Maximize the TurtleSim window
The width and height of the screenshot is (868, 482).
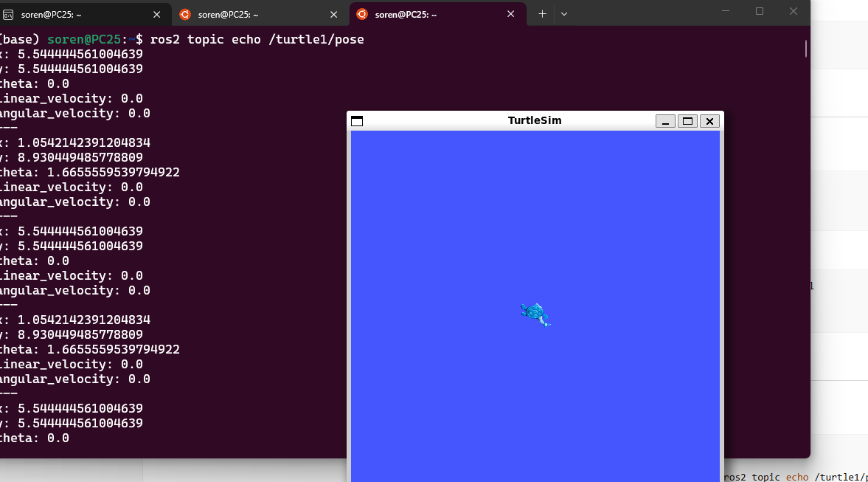point(687,121)
